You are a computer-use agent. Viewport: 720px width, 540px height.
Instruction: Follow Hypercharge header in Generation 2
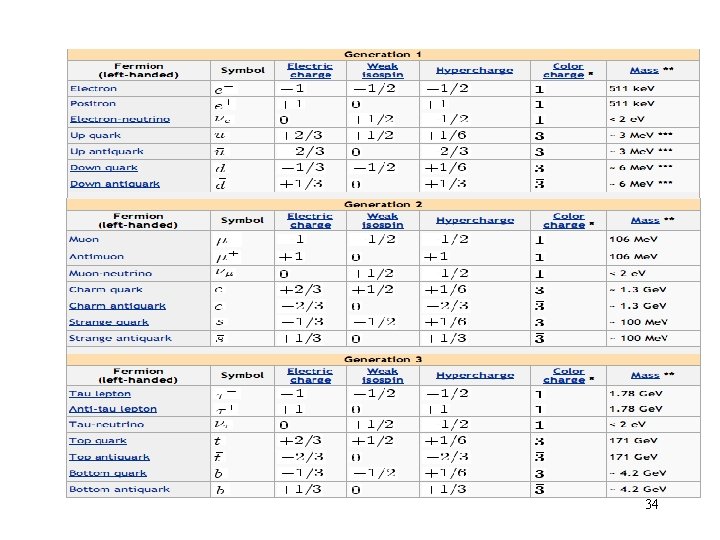point(475,220)
